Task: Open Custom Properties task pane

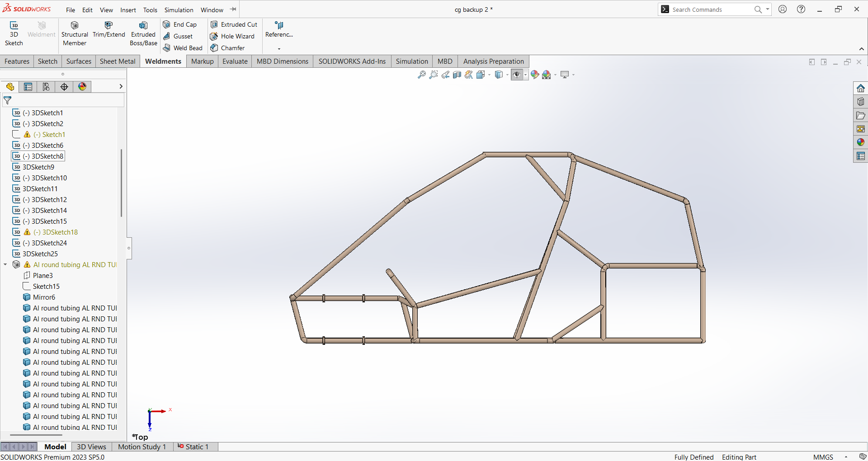Action: click(x=860, y=156)
